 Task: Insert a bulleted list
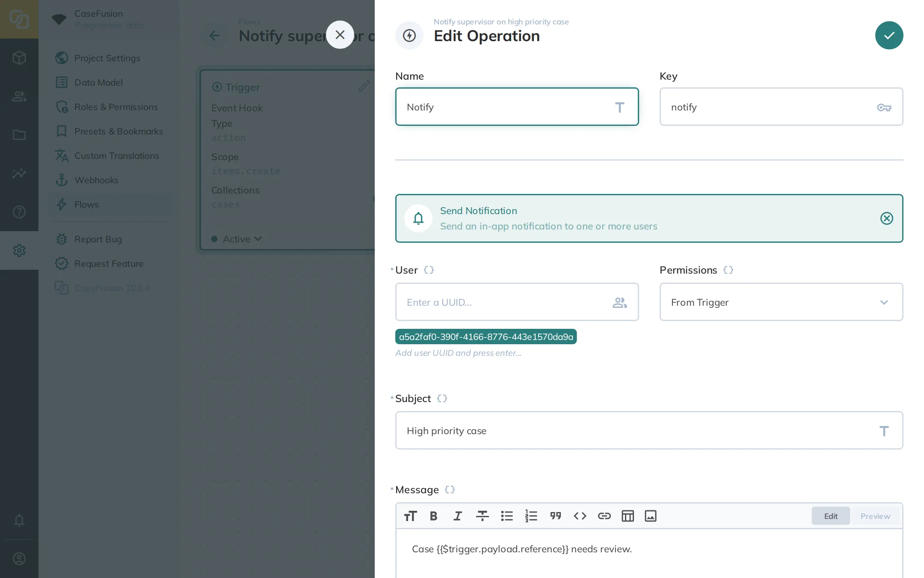tap(507, 516)
